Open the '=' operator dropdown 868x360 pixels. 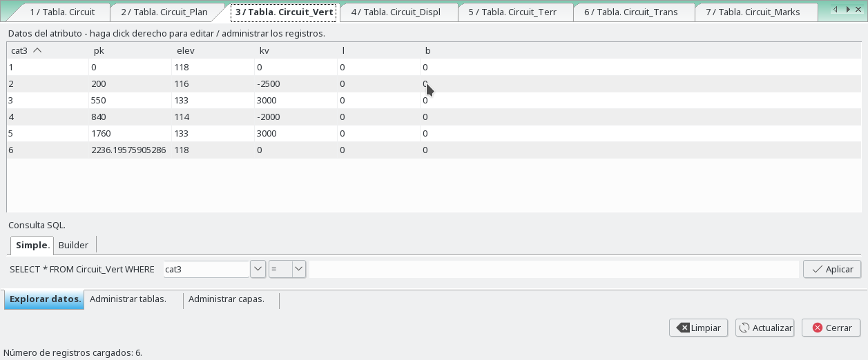pos(298,269)
